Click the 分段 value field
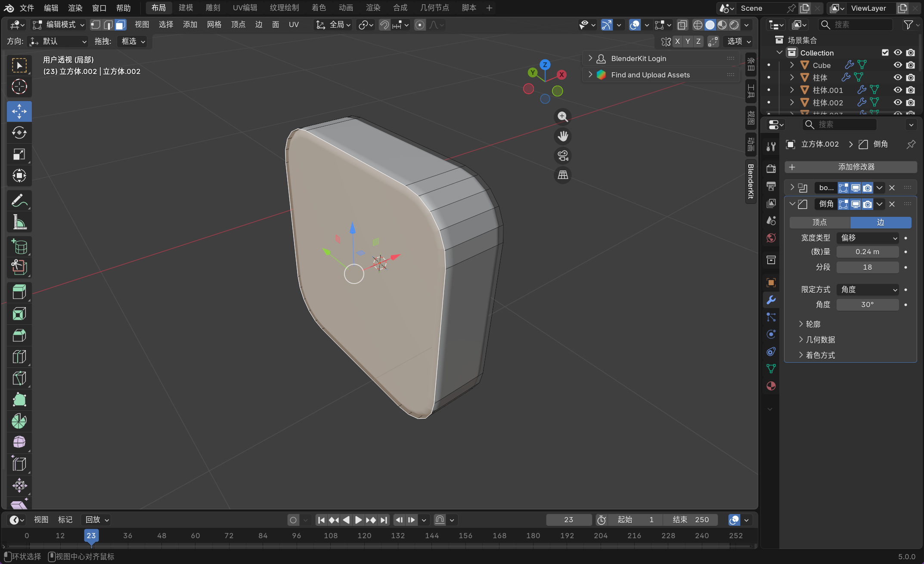 (x=867, y=267)
